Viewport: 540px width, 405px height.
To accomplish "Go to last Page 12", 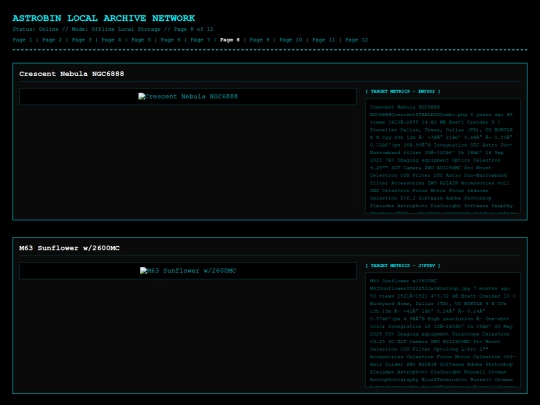I will tap(356, 40).
